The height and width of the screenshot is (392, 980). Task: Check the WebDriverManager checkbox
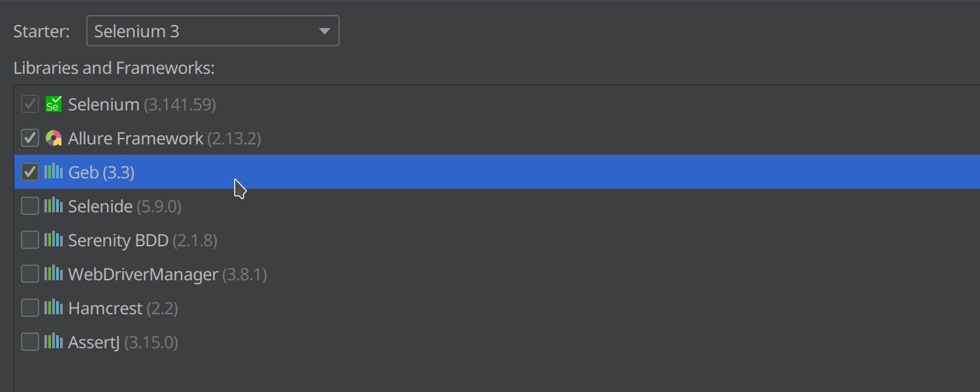[x=29, y=274]
